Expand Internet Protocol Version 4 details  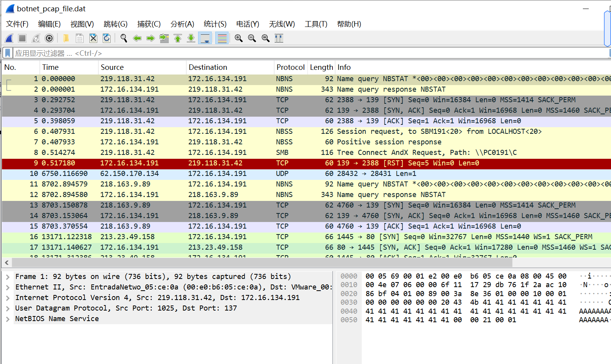8,298
